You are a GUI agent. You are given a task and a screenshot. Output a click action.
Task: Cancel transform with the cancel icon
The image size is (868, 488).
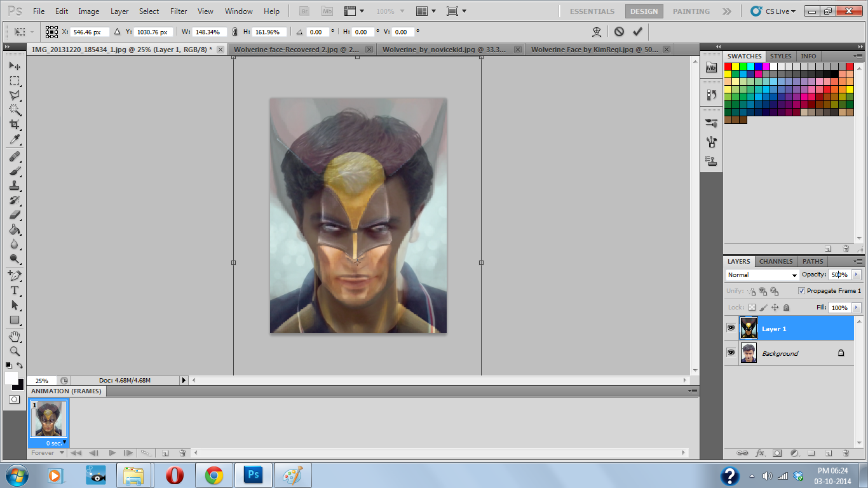pyautogui.click(x=619, y=31)
